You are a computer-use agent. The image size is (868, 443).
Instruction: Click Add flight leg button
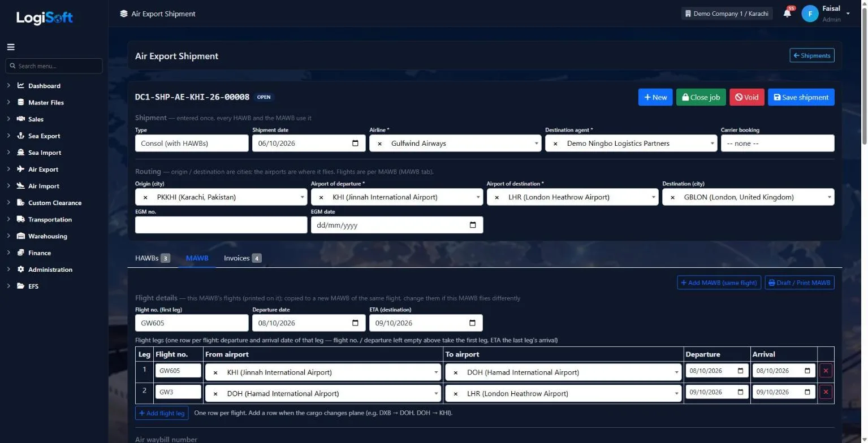click(x=162, y=413)
